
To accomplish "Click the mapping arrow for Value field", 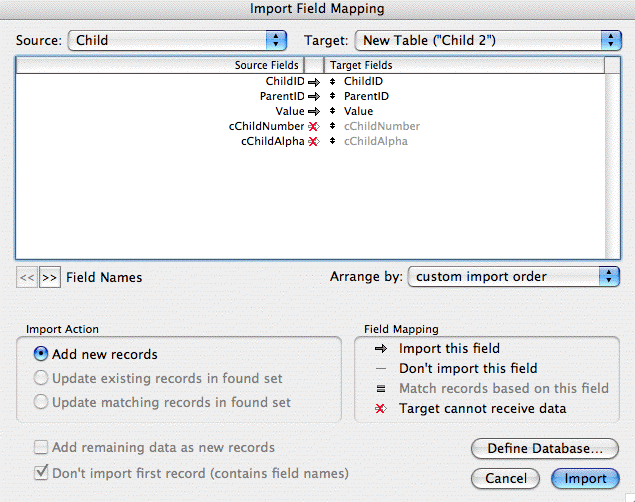I will 312,111.
